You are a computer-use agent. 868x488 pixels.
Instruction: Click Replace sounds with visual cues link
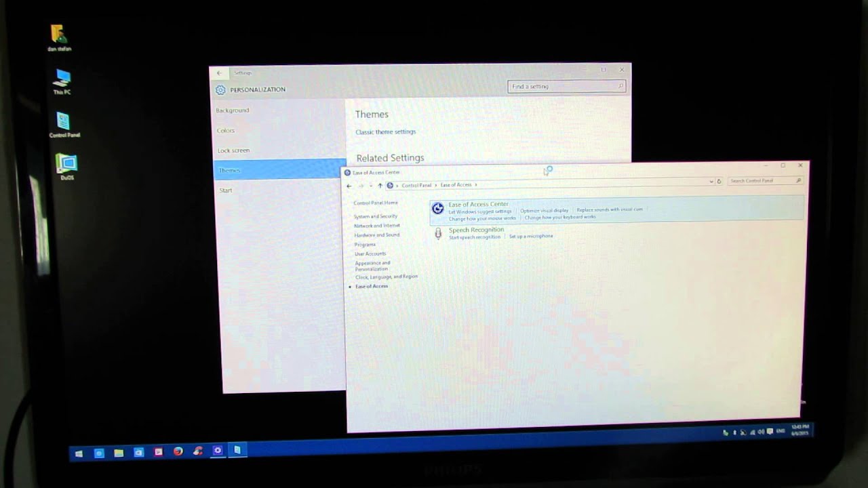coord(610,209)
